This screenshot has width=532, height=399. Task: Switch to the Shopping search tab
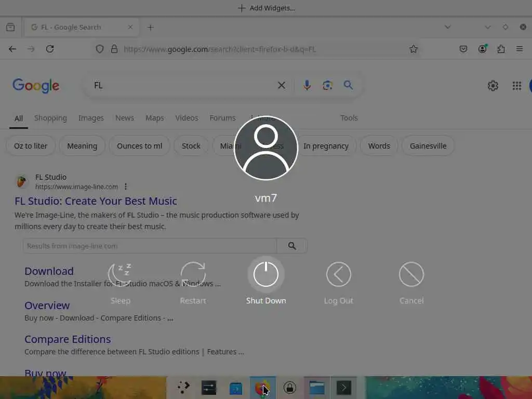(50, 118)
